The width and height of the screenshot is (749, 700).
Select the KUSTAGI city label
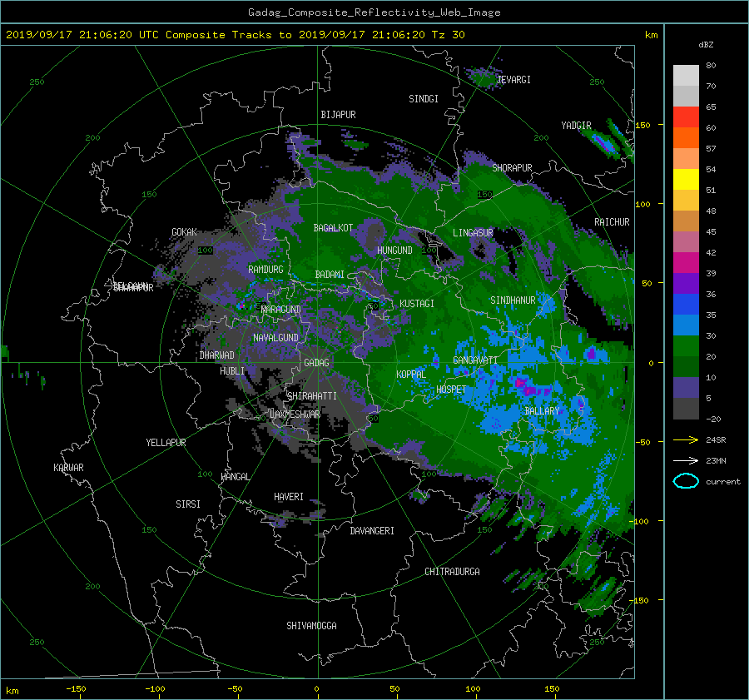tap(417, 304)
